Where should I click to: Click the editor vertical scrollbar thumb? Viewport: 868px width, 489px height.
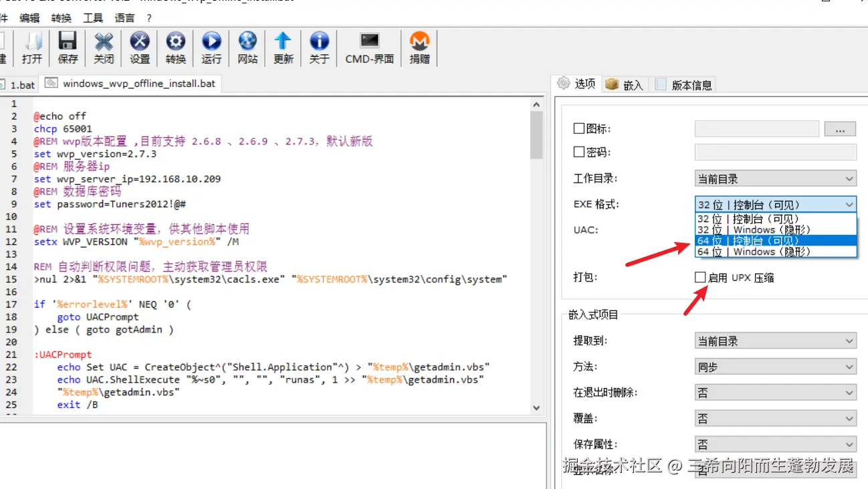tap(536, 135)
